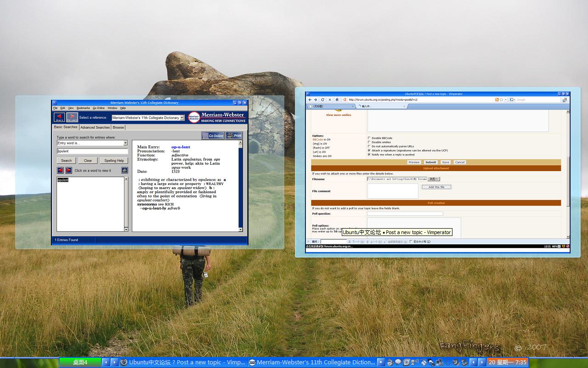Viewport: 588px width, 368px height.
Task: Expand taskbar window list overflow arrow
Action: tap(380, 362)
